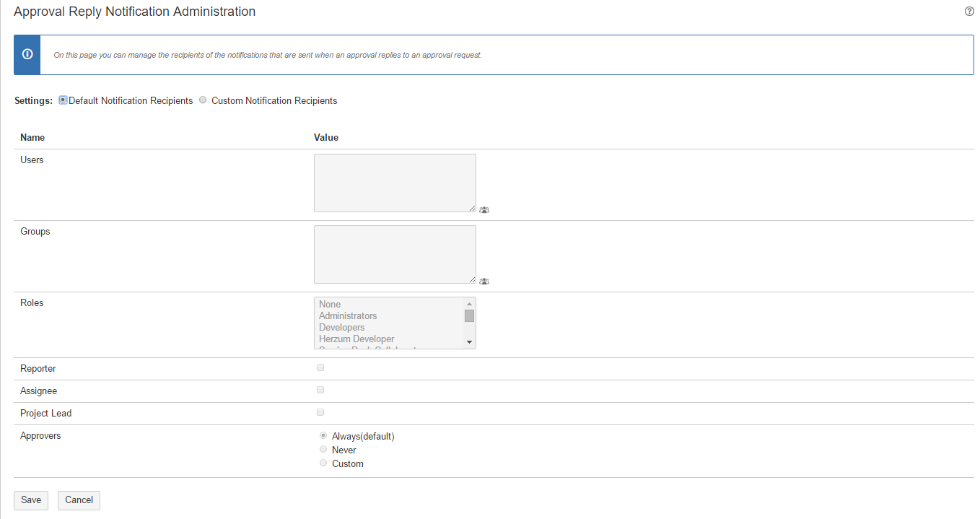Click the Save button
980x519 pixels.
tap(31, 500)
